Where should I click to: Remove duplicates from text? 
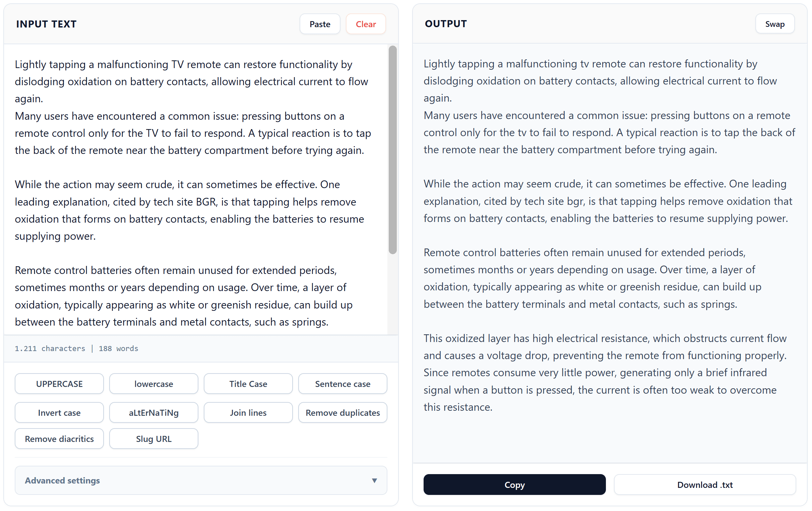342,412
